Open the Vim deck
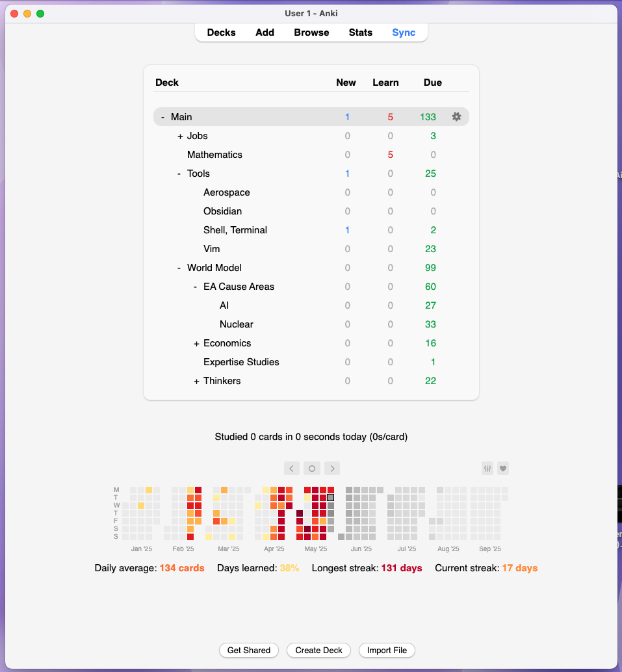 tap(211, 249)
